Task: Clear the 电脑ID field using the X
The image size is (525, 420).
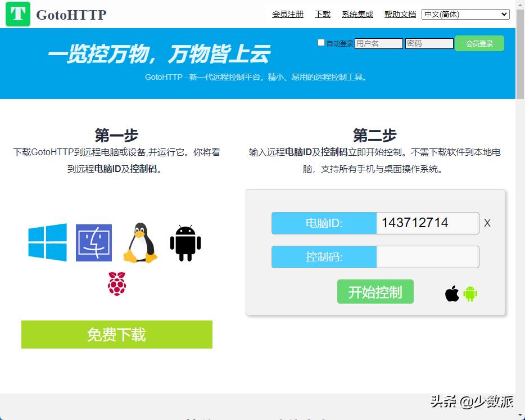Action: click(487, 223)
